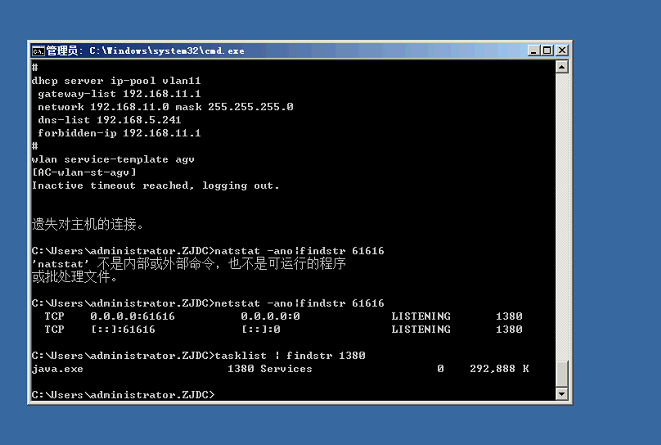
Task: Maximize the cmd.exe window
Action: point(547,51)
